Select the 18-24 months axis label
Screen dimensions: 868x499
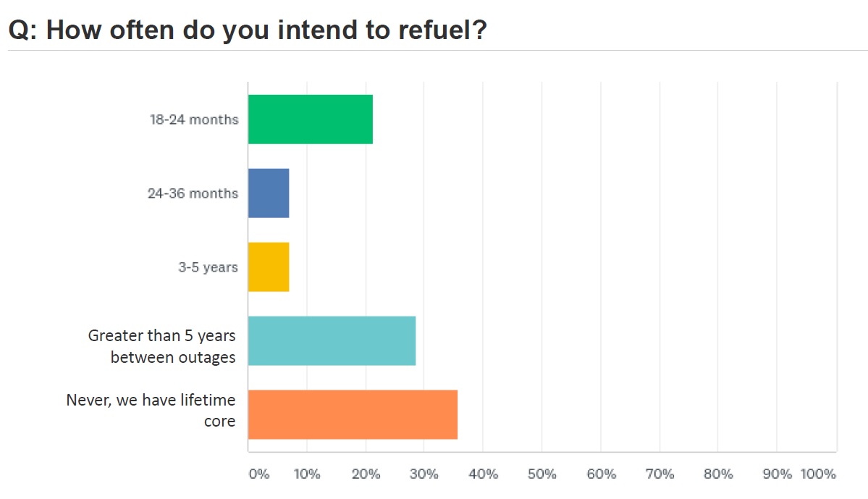click(194, 119)
